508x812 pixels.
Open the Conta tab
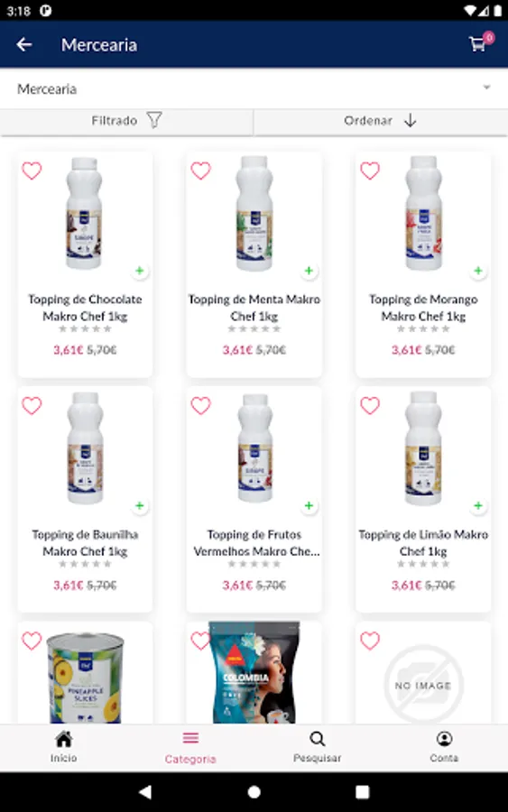(444, 747)
